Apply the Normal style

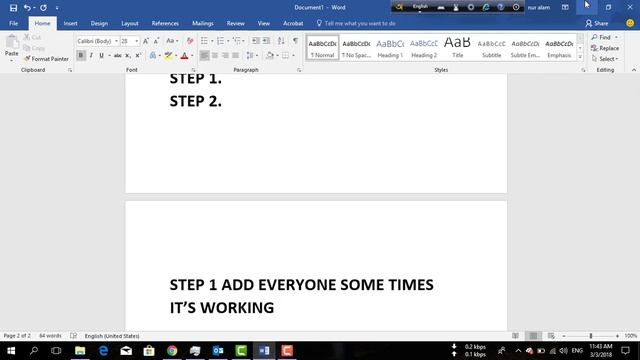pyautogui.click(x=322, y=48)
